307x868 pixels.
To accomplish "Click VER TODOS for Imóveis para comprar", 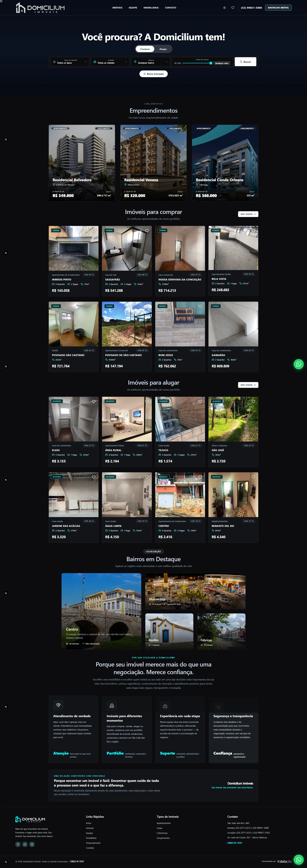I will click(x=248, y=214).
